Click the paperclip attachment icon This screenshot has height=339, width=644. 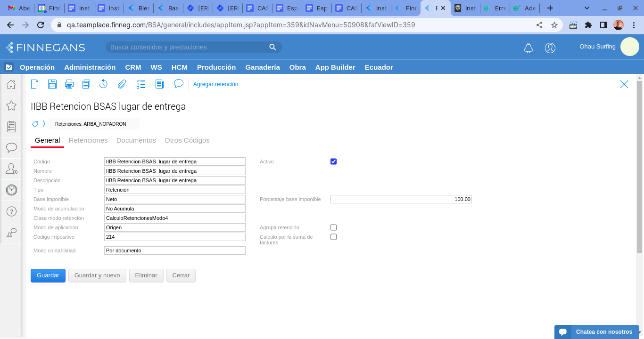(x=122, y=84)
